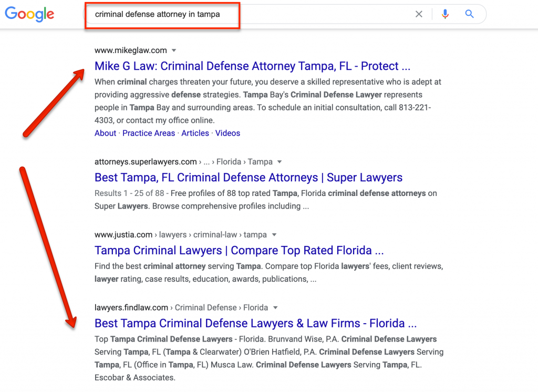
Task: Start voice search with the microphone icon
Action: click(x=445, y=14)
